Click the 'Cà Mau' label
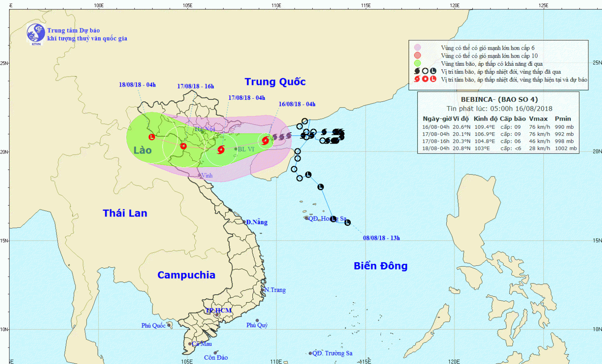The width and height of the screenshot is (602, 364). tap(202, 344)
